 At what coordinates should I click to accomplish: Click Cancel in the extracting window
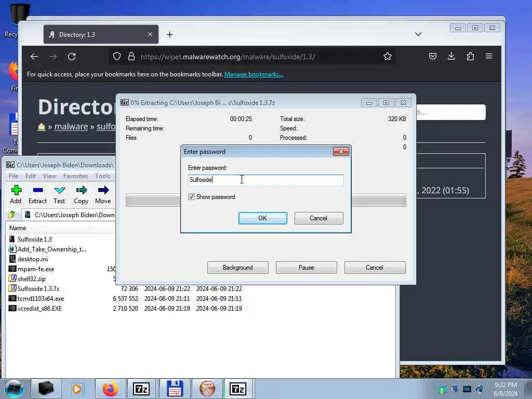[x=375, y=268]
